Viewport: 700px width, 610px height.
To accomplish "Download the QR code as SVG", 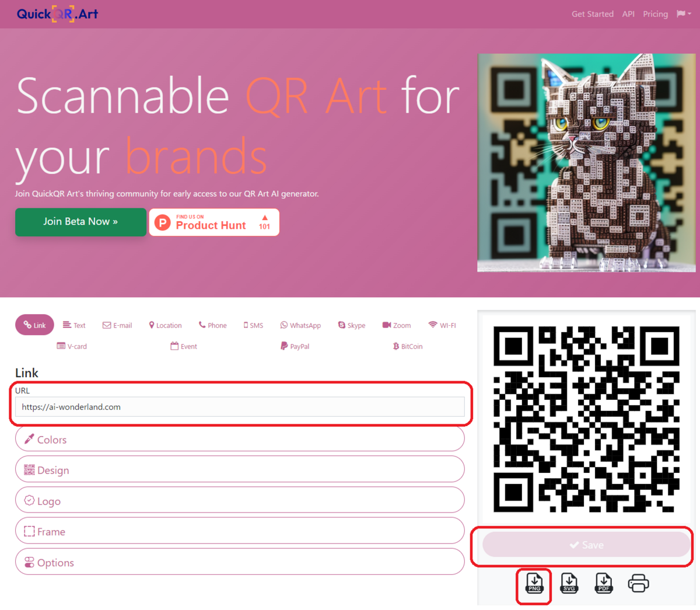I will (569, 583).
